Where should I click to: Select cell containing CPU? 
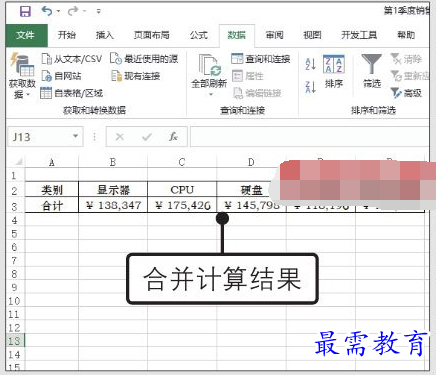point(182,190)
